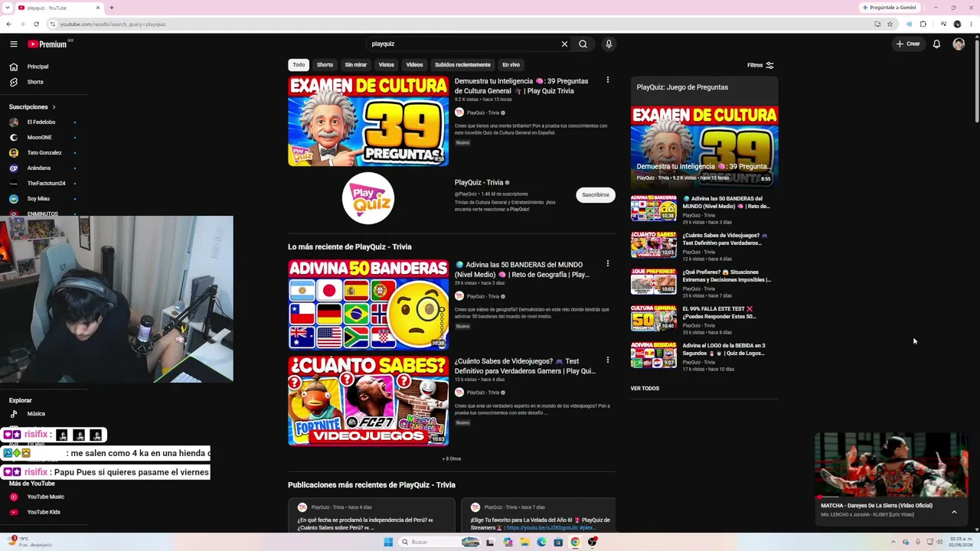Reload the page
This screenshot has height=551, width=980.
click(x=36, y=24)
